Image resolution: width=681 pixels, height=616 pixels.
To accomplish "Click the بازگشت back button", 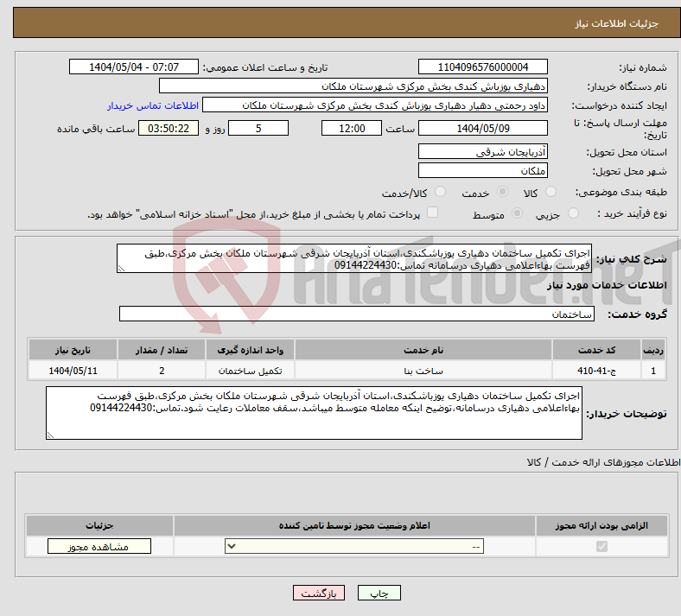I will pyautogui.click(x=318, y=593).
